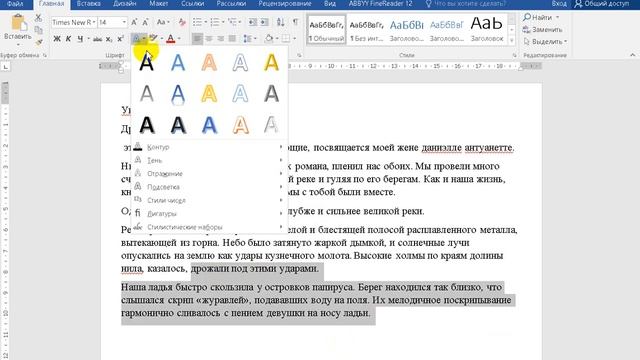Toggle strikethrough abc formatting
Image resolution: width=640 pixels, height=360 pixels.
pos(97,39)
